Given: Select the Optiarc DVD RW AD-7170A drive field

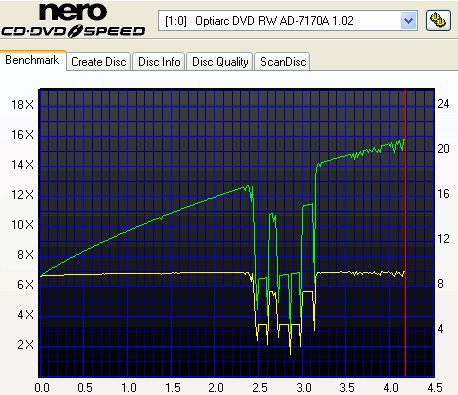Looking at the screenshot, I should pos(288,21).
